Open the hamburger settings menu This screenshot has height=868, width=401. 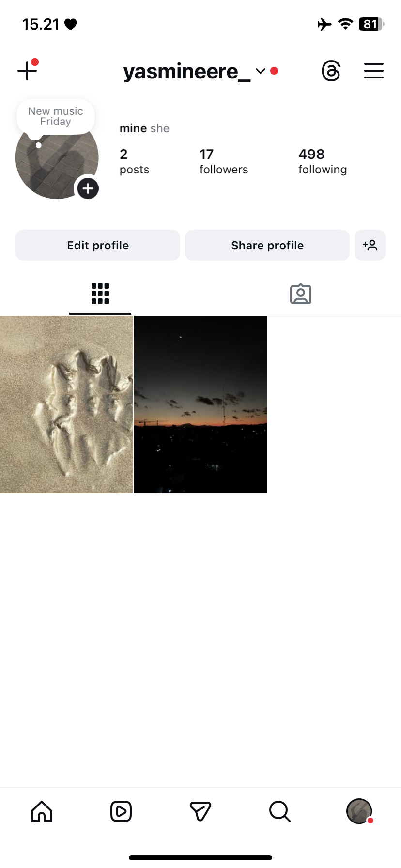(374, 71)
